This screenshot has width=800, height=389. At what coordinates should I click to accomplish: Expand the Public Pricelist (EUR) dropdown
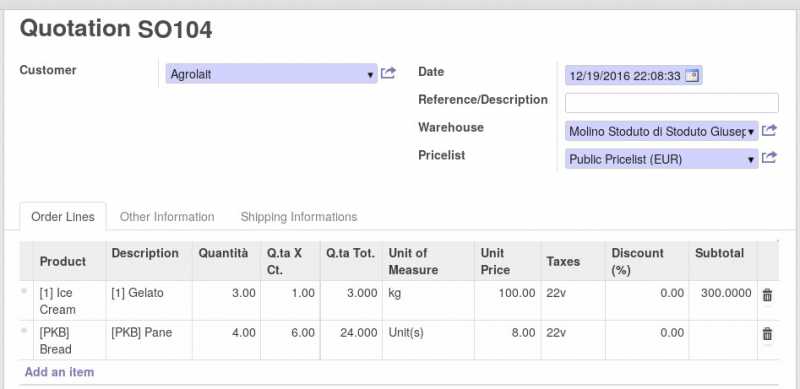(751, 160)
